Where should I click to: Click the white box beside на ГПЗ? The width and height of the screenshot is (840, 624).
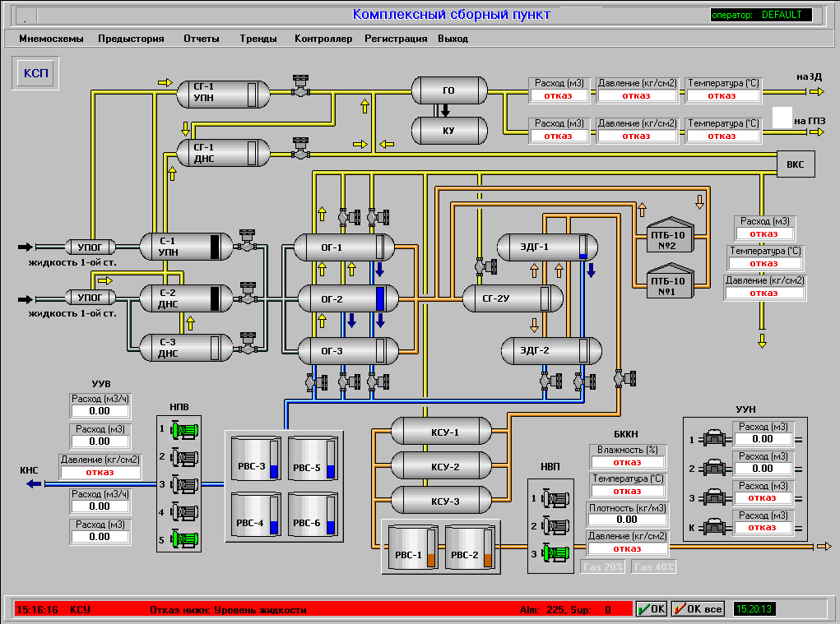point(782,117)
